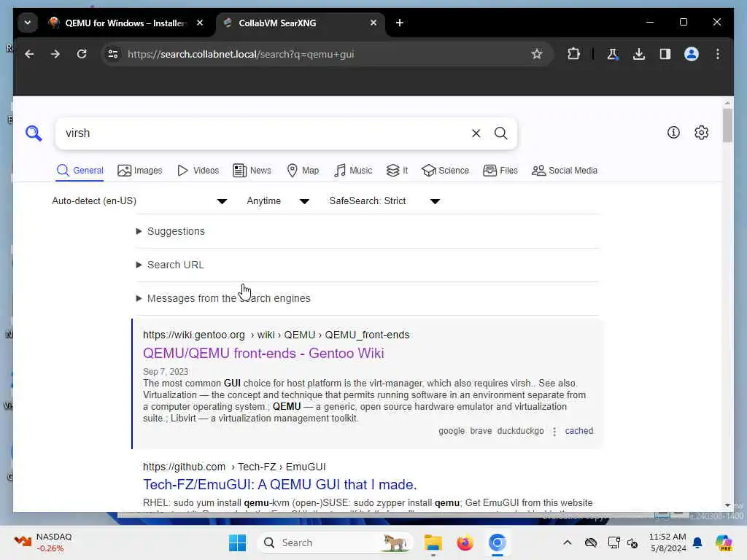Select the Science category
The image size is (747, 560).
(446, 171)
